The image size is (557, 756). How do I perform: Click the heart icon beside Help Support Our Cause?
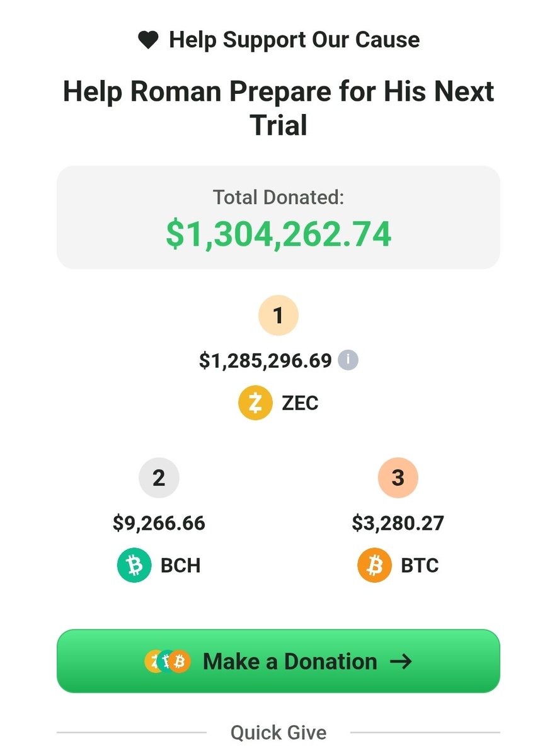pyautogui.click(x=148, y=40)
